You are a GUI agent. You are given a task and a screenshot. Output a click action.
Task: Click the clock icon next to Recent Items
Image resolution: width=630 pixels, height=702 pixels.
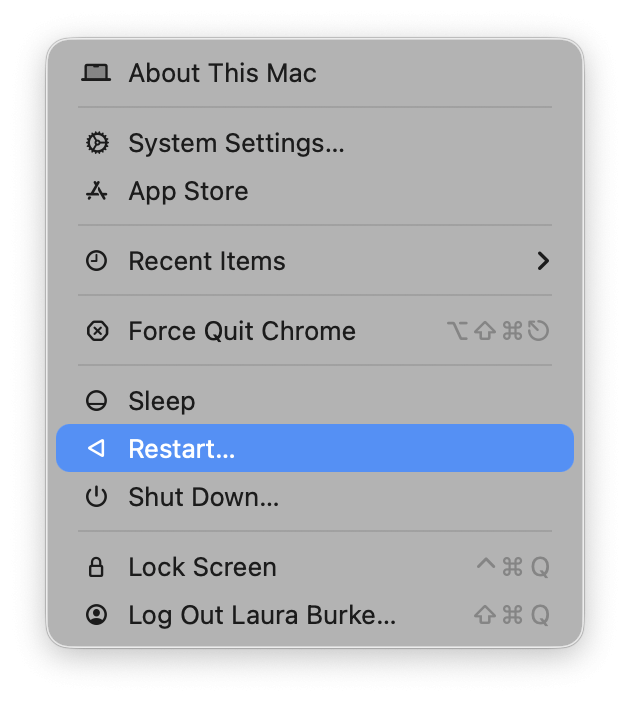click(96, 261)
